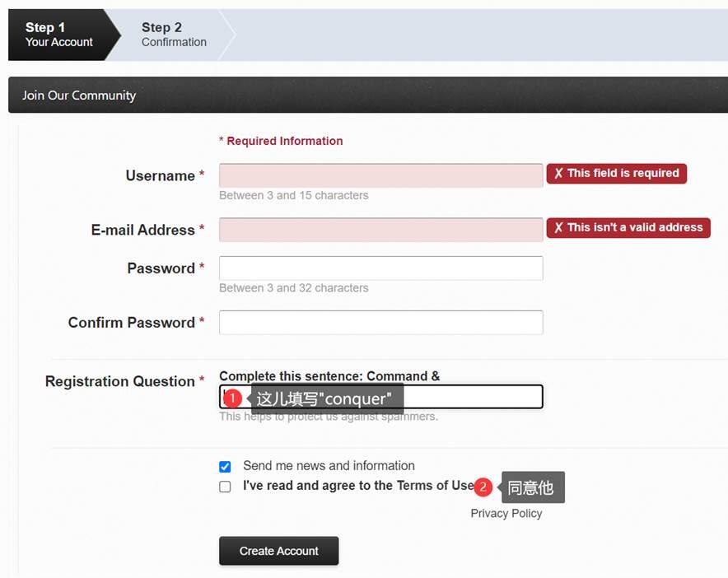Click the "Join Our Community" header bar

(x=367, y=96)
